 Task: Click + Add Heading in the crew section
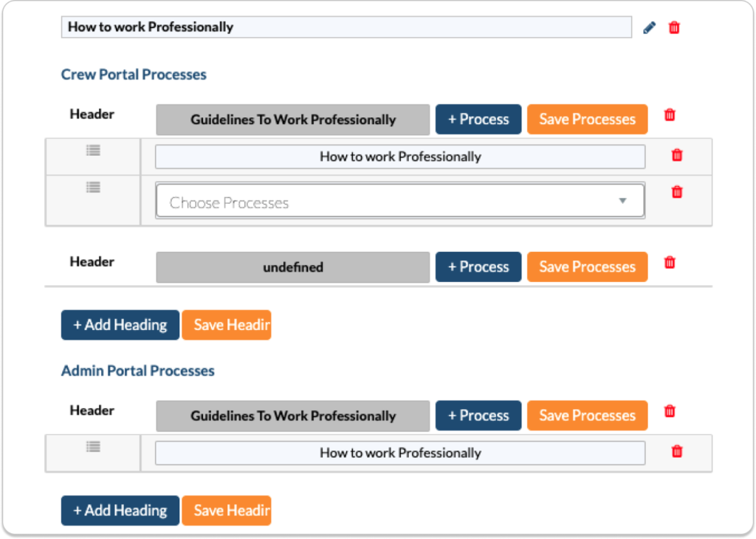pos(119,324)
